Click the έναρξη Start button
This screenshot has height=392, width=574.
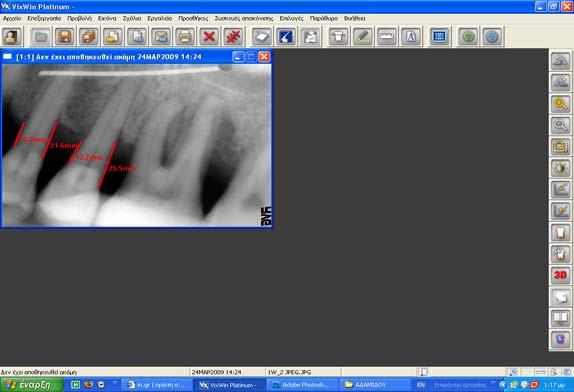tap(31, 385)
